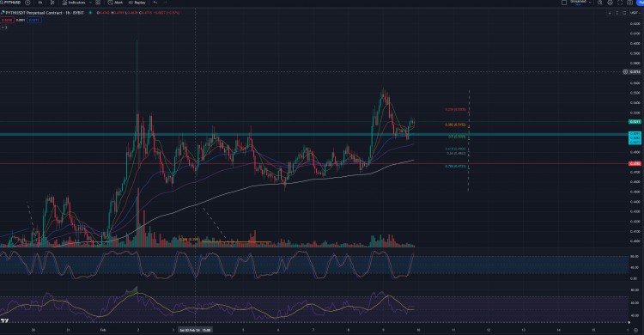Image resolution: width=644 pixels, height=335 pixels.
Task: Select the 0.236 Fibonacci level label
Action: [455, 110]
